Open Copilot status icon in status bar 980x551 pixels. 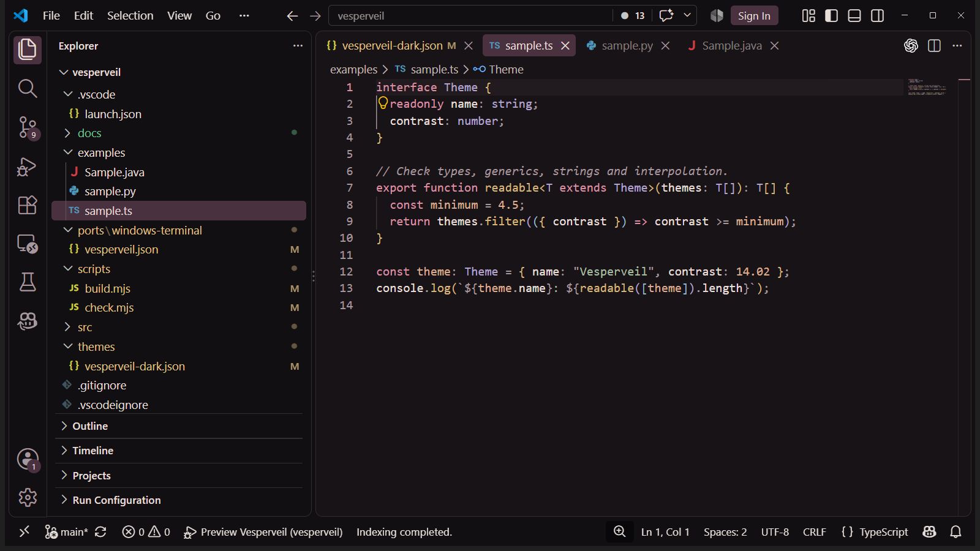[x=929, y=532]
